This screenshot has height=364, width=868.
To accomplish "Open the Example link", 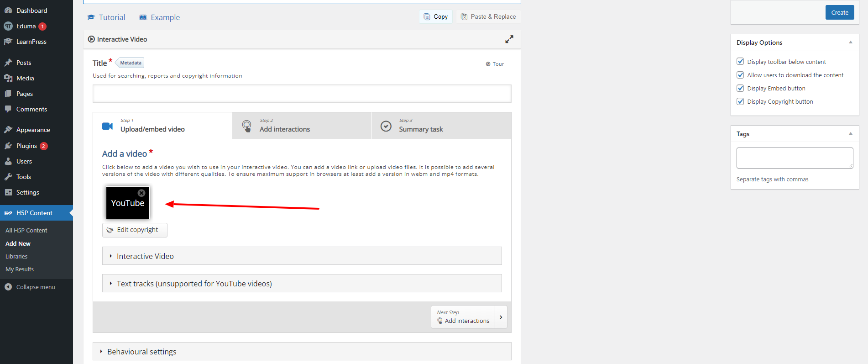I will [x=159, y=17].
